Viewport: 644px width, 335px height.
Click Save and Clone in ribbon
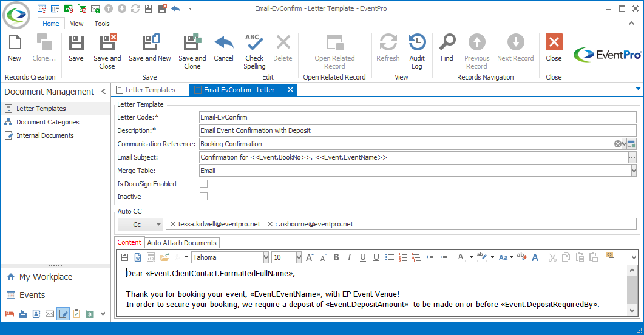[x=192, y=52]
